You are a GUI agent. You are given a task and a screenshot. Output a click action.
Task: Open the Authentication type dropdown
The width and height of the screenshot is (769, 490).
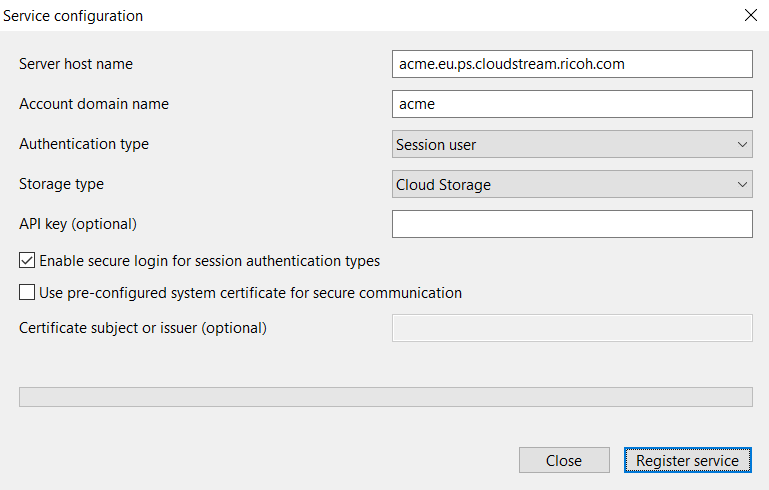click(x=571, y=144)
